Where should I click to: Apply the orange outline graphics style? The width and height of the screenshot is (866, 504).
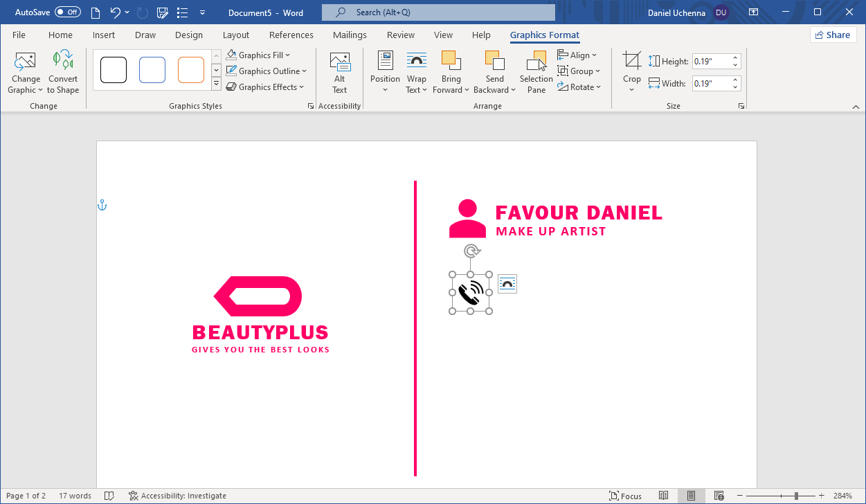(191, 70)
